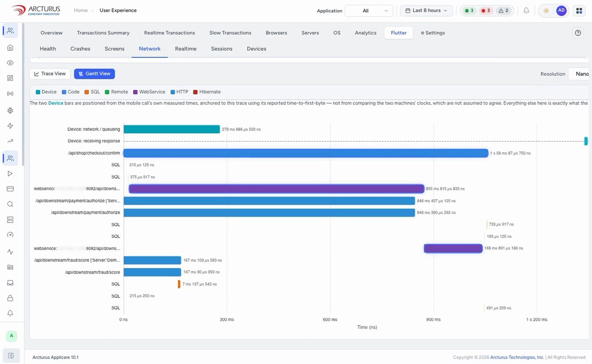The width and height of the screenshot is (592, 364).
Task: Open the activity pulse sidebar icon
Action: [x=10, y=252]
